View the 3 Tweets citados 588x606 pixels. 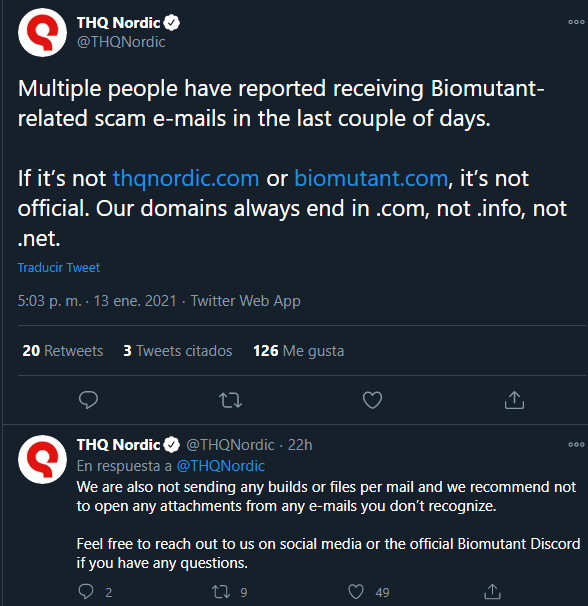[178, 351]
